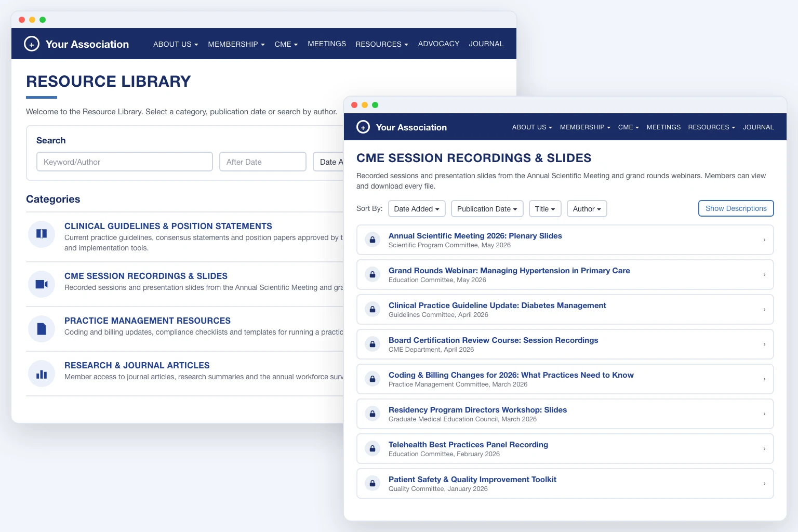Click the After Date input field

coord(263,162)
